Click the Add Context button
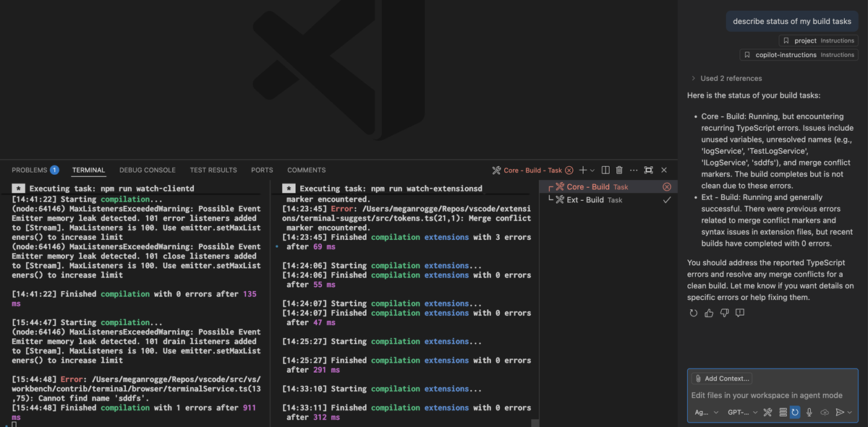The width and height of the screenshot is (868, 427). pos(721,378)
